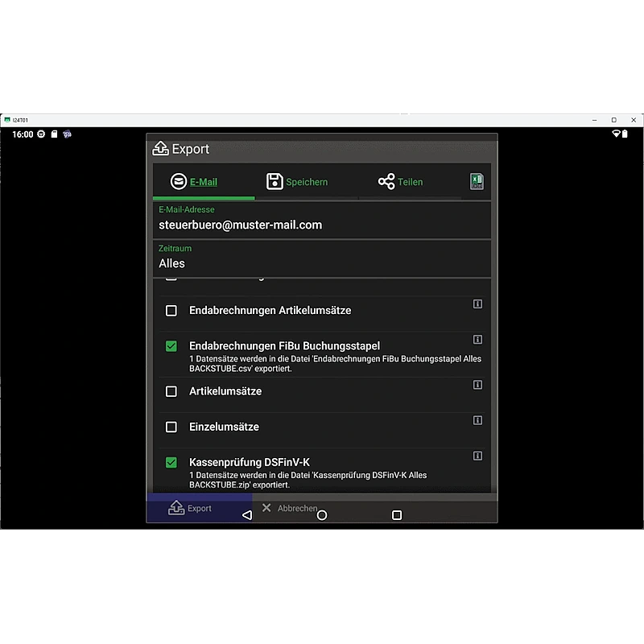Viewport: 644px width, 644px height.
Task: Show info for Kassenprüfung DSFinV-K
Action: pyautogui.click(x=477, y=456)
